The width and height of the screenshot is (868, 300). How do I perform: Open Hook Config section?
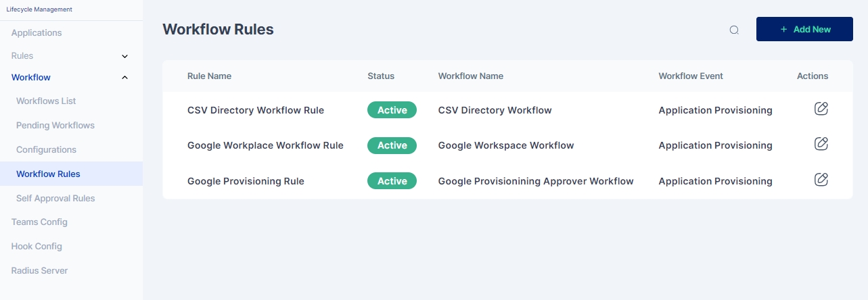coord(37,246)
